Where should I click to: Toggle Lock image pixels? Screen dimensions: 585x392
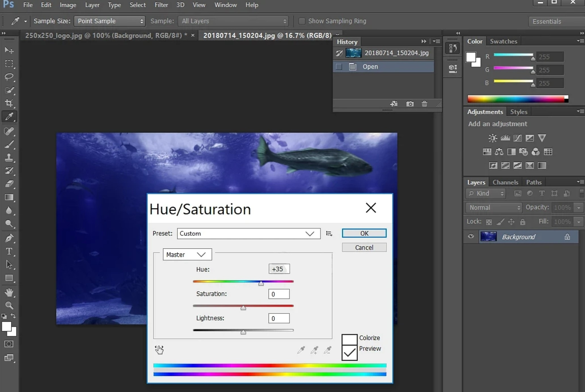[500, 222]
